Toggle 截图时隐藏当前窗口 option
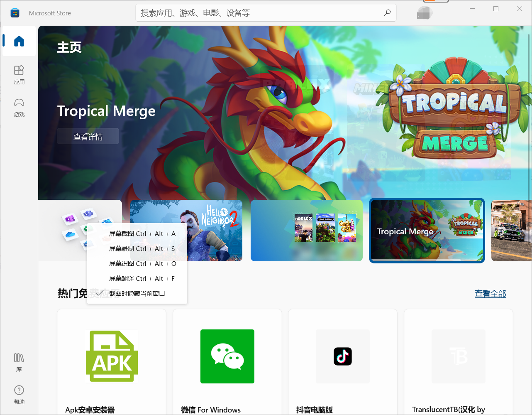 (137, 293)
